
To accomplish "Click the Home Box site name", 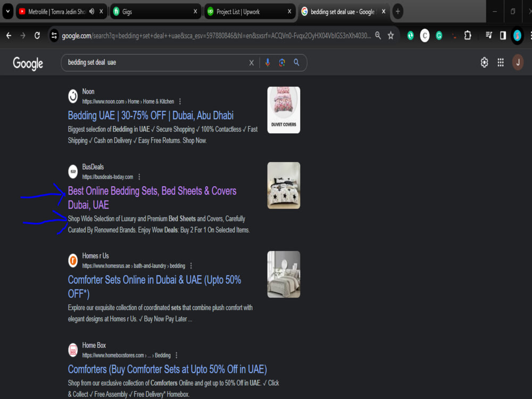I will click(x=94, y=345).
